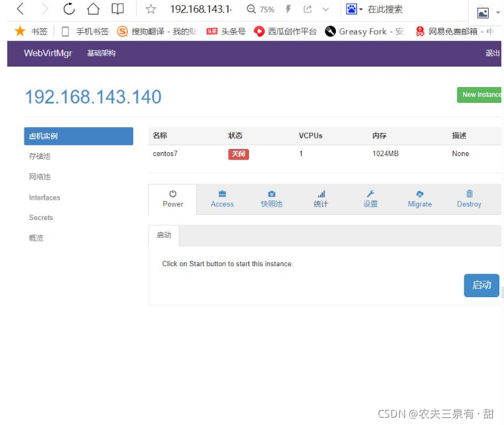Open the reading mode book icon
Viewport: 504px width, 425px height.
pyautogui.click(x=118, y=9)
